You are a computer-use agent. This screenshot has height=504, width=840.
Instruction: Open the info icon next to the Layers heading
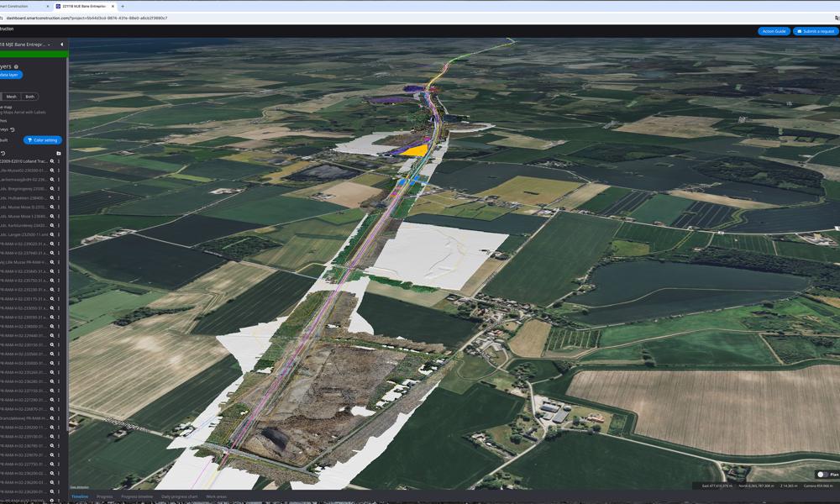point(16,67)
